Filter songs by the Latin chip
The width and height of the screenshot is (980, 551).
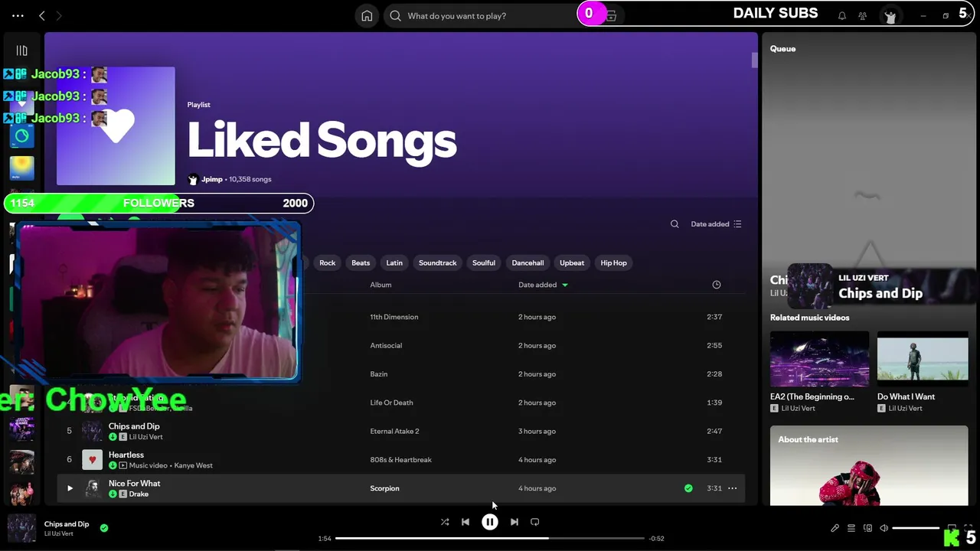394,262
